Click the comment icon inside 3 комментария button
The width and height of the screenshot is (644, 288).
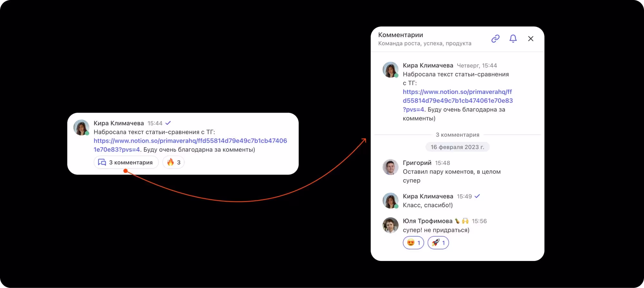point(102,162)
